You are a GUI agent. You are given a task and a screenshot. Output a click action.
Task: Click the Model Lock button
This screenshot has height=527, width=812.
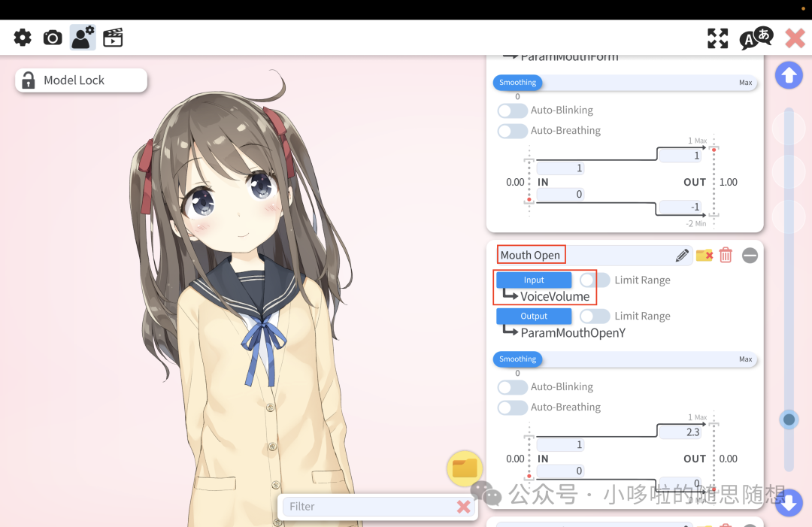pyautogui.click(x=81, y=80)
